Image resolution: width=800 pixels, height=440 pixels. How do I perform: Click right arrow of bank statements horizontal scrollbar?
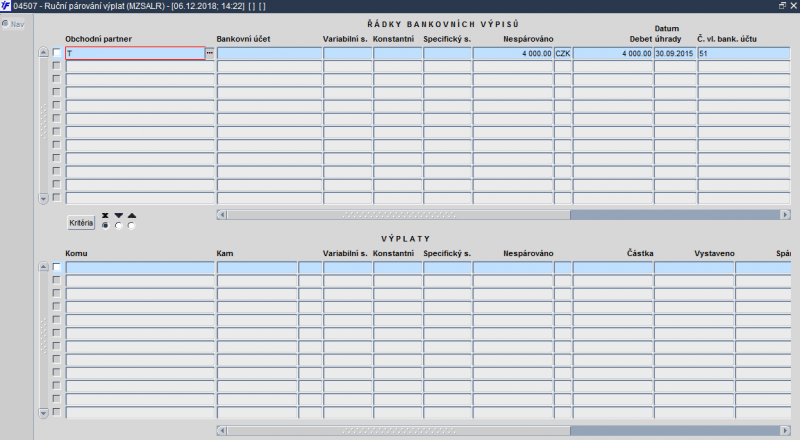click(786, 215)
